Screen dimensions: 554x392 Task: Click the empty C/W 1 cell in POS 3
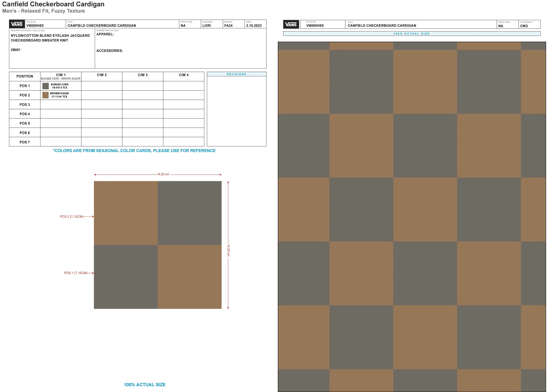pyautogui.click(x=60, y=104)
